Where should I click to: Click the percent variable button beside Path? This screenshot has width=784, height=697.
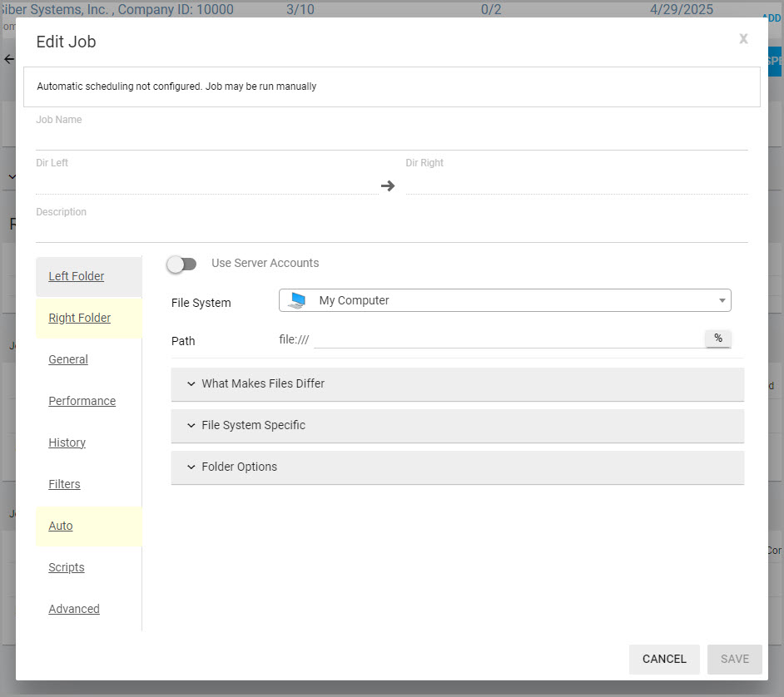[x=717, y=339]
